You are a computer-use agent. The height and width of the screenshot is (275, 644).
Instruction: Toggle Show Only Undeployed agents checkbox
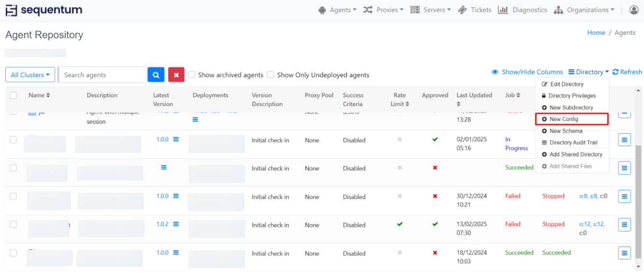tap(271, 75)
